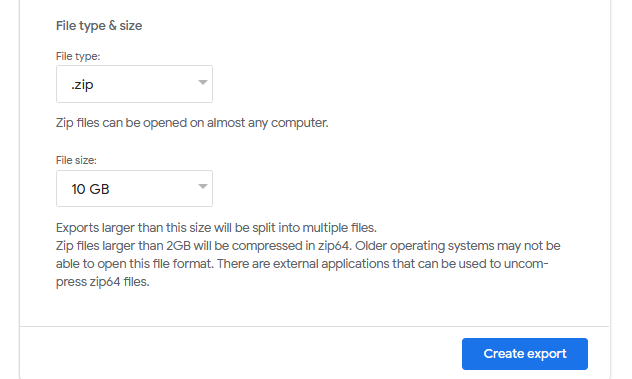Click the 'File size:' label
This screenshot has width=632, height=379.
coord(76,160)
